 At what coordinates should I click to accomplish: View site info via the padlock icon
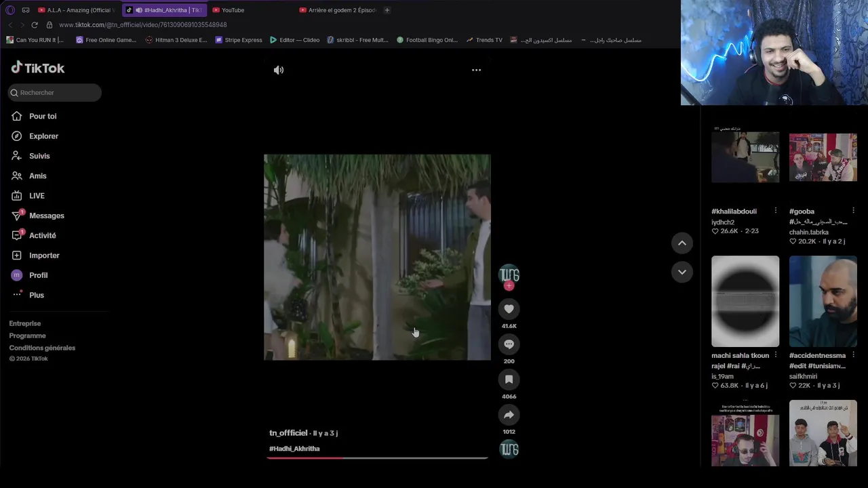[50, 25]
